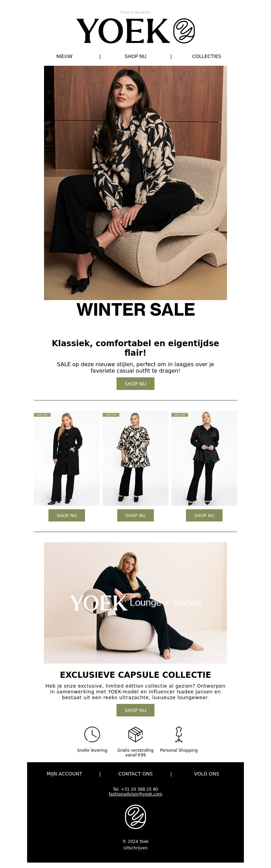
Task: Click the Gratis verzending box icon
Action: pyautogui.click(x=135, y=734)
